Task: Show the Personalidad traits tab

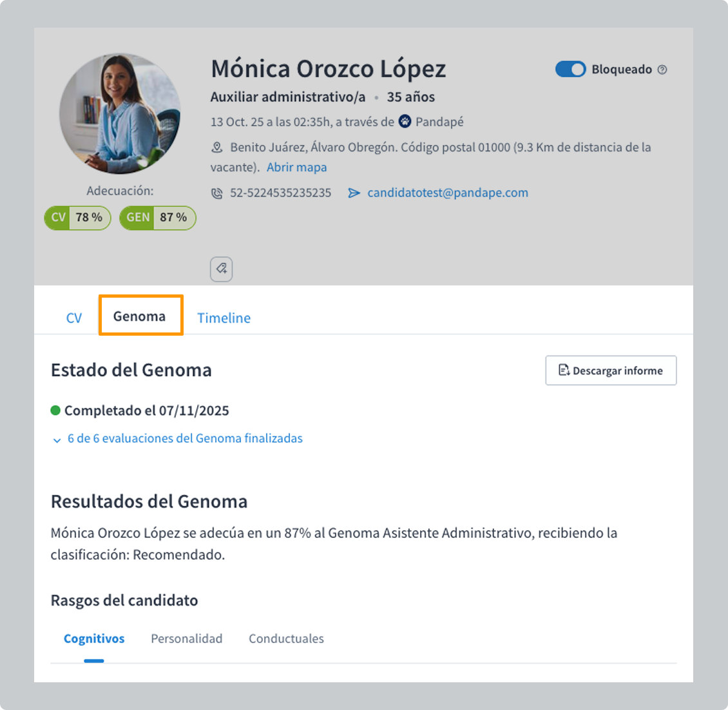Action: click(x=187, y=638)
